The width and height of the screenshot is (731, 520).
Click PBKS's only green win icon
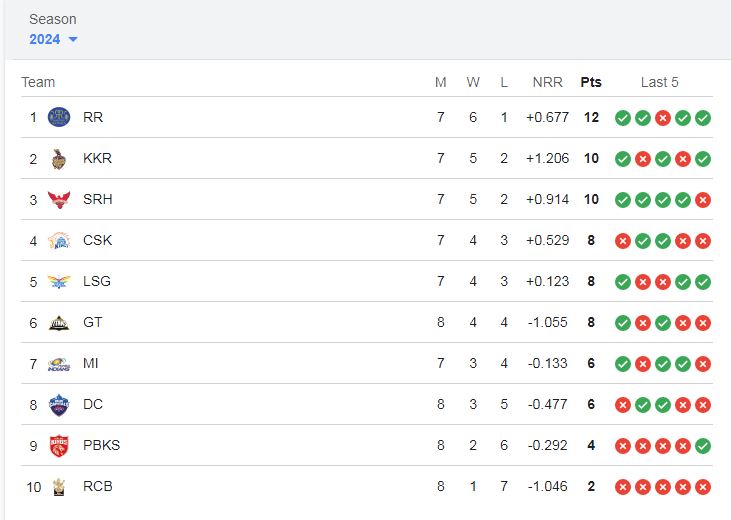tap(703, 446)
